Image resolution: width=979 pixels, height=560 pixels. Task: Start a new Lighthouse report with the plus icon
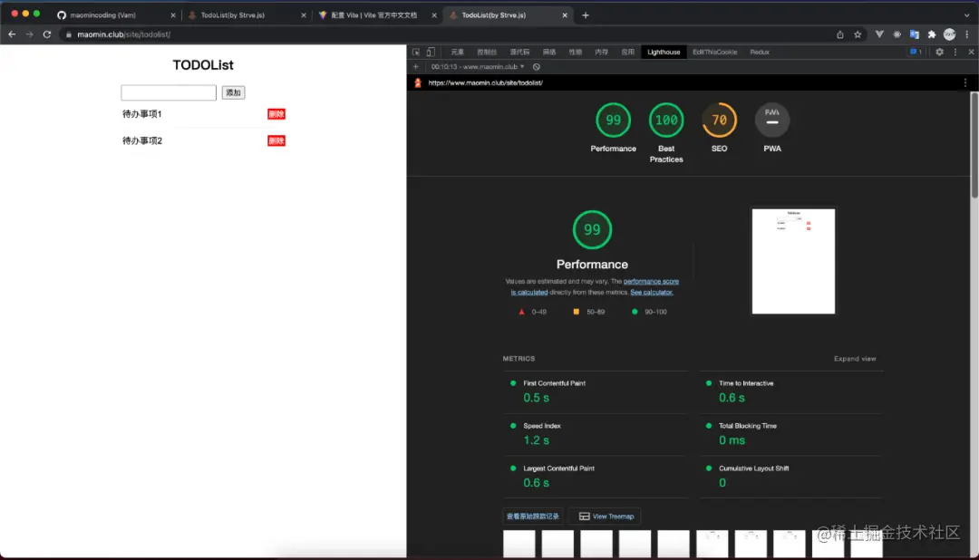(416, 67)
